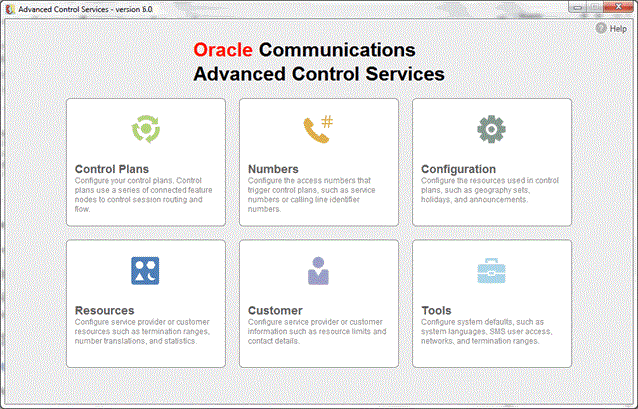Close the Advanced Control Services window
The width and height of the screenshot is (638, 409).
pos(618,7)
